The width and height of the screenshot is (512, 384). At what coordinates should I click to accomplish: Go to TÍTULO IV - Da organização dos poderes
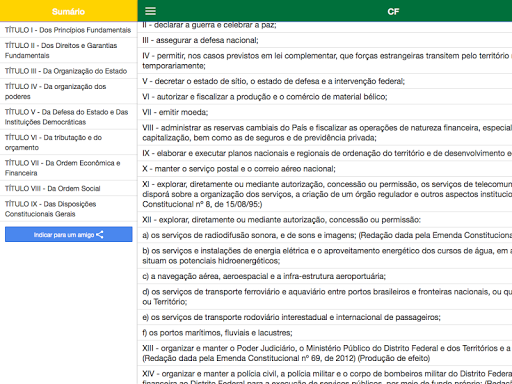[68, 91]
